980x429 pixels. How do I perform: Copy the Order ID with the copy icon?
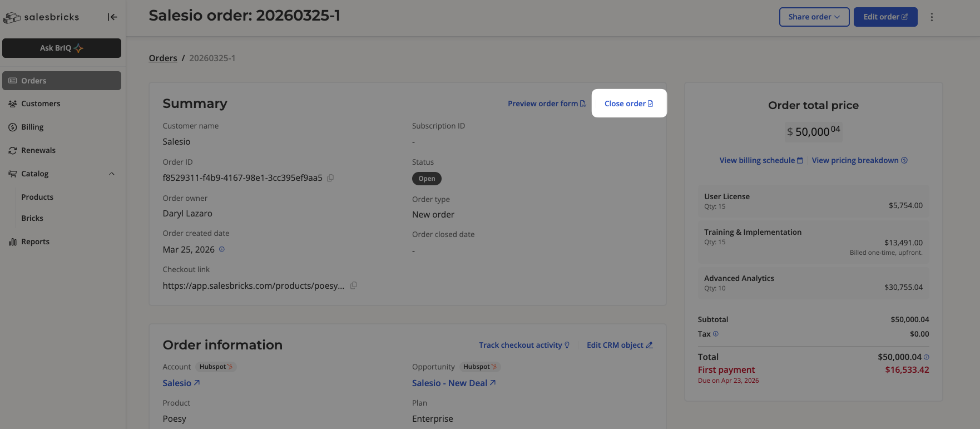coord(330,178)
